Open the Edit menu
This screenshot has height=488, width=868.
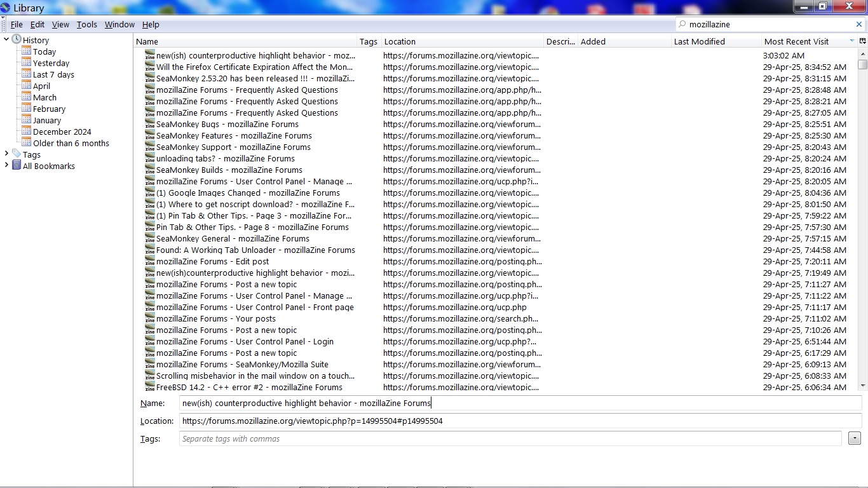tap(37, 24)
